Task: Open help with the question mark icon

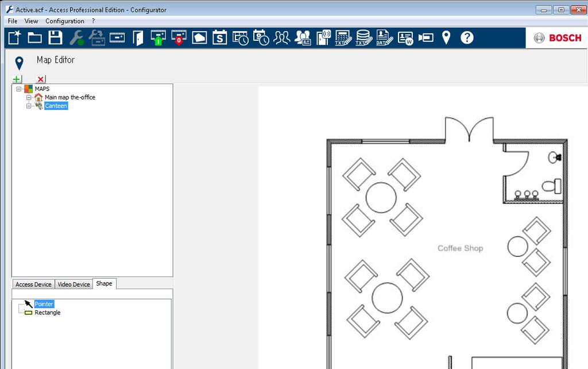Action: click(467, 37)
